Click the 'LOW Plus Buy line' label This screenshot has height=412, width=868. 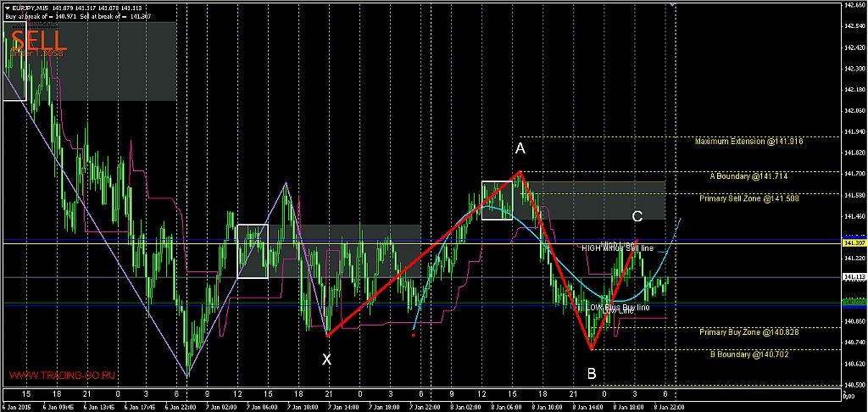(x=618, y=307)
